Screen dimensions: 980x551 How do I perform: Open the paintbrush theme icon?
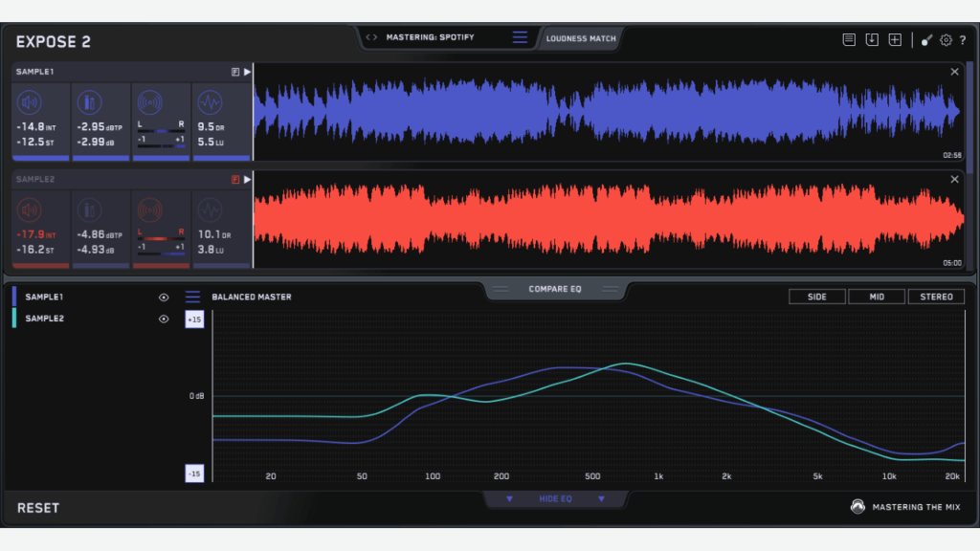[926, 40]
